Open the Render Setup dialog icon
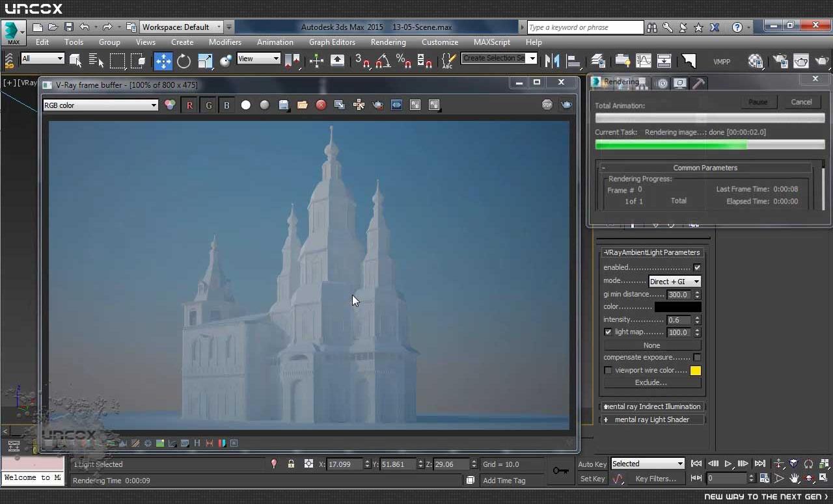This screenshot has height=504, width=833. [x=779, y=61]
